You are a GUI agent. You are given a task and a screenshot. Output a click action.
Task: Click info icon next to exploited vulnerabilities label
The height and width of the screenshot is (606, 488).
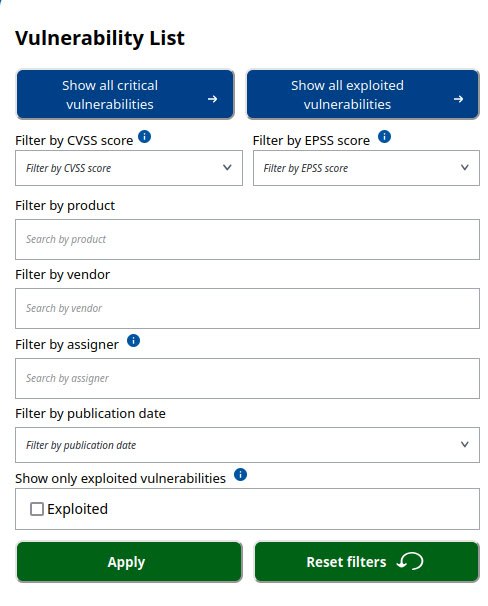[240, 474]
